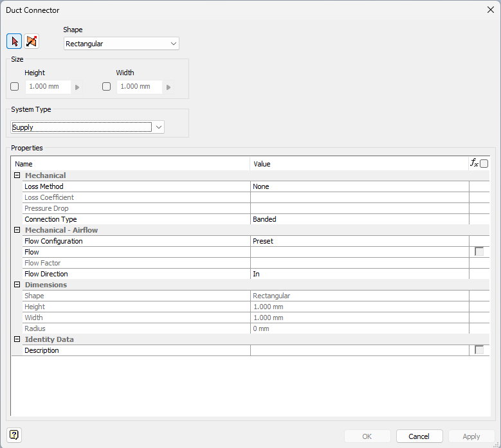Image resolution: width=501 pixels, height=448 pixels.
Task: Collapse the Dimensions group
Action: click(17, 285)
